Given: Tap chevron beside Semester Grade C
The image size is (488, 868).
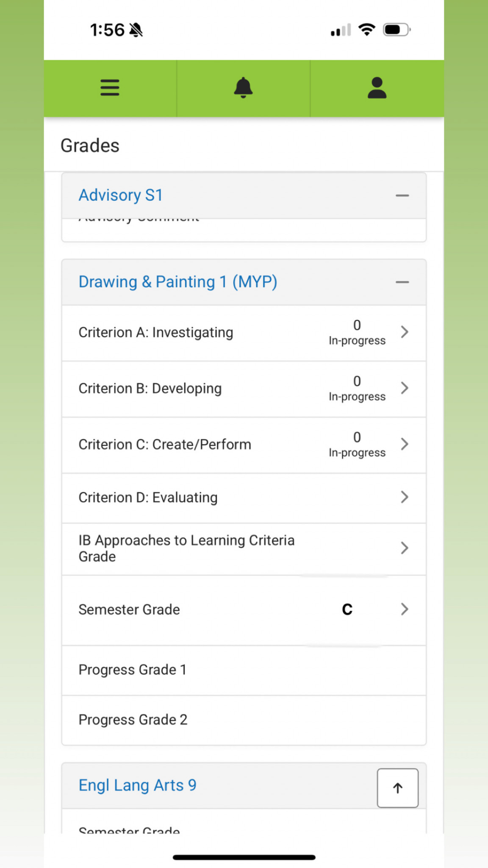Looking at the screenshot, I should (405, 609).
